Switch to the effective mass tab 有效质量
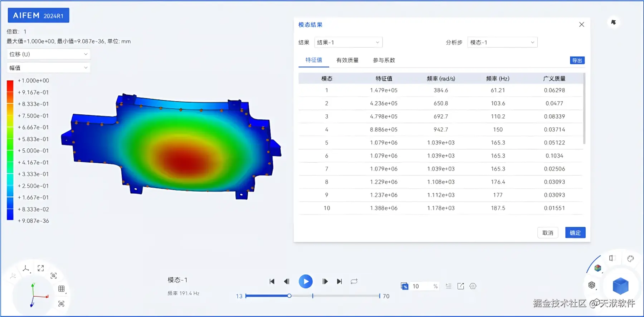Screen dimensions: 644x317 (x=347, y=60)
